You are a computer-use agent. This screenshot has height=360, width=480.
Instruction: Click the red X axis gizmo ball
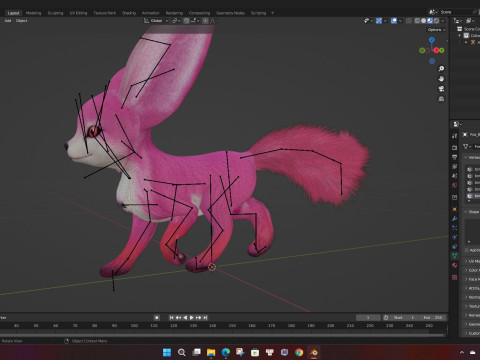point(436,50)
